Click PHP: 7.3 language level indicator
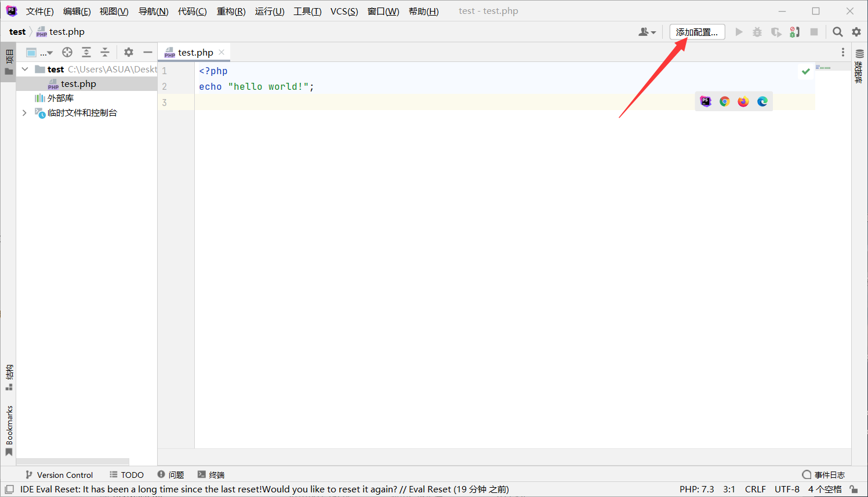 (x=697, y=489)
